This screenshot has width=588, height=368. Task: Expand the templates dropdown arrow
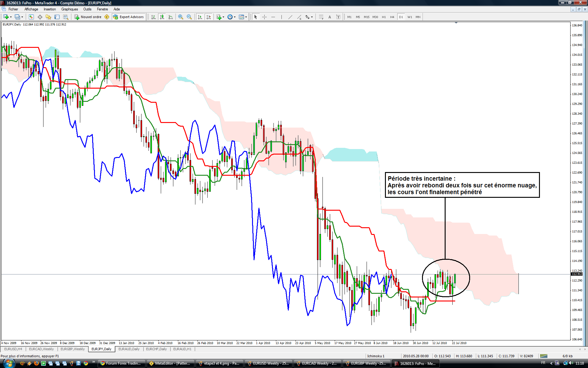point(246,17)
